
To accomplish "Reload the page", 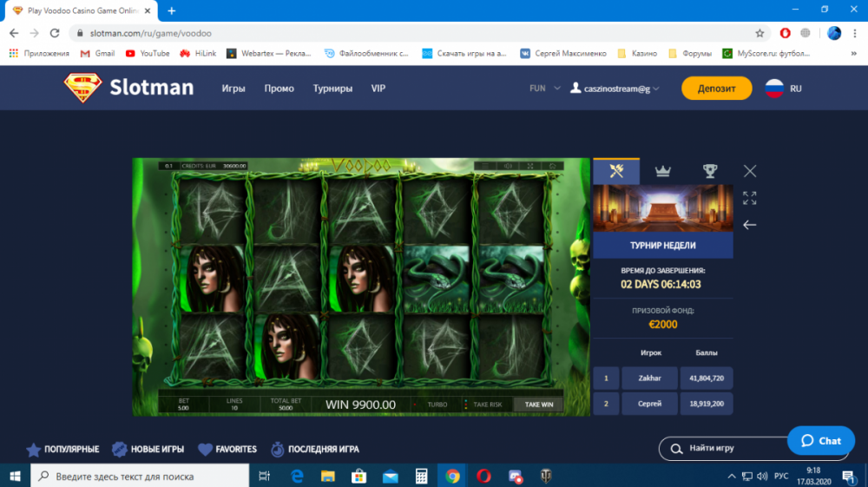I will point(54,33).
